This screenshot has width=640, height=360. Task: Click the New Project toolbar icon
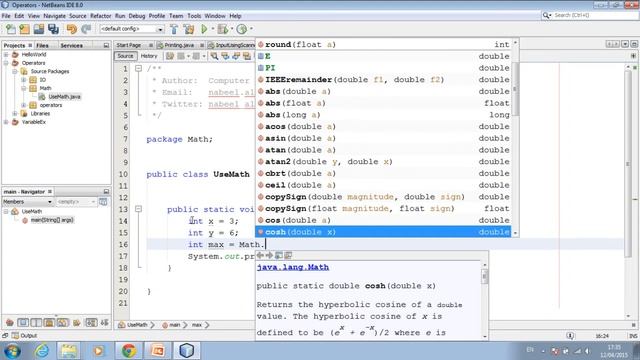coord(24,29)
